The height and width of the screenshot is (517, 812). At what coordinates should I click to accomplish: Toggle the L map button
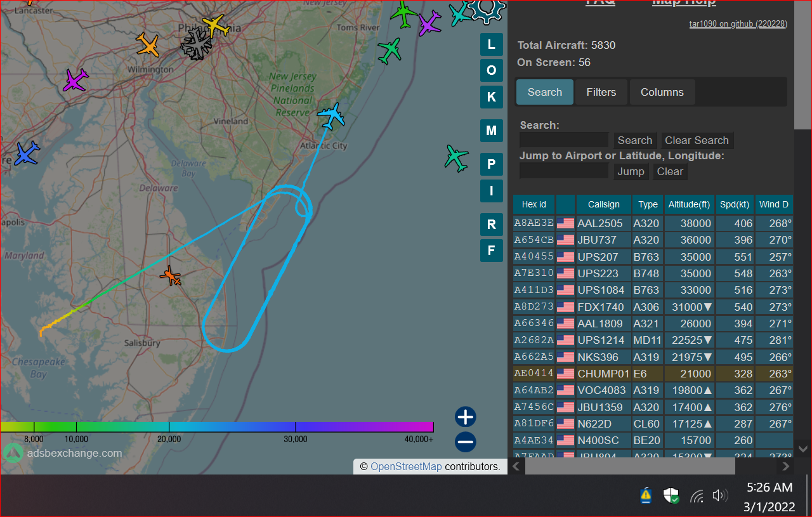491,44
